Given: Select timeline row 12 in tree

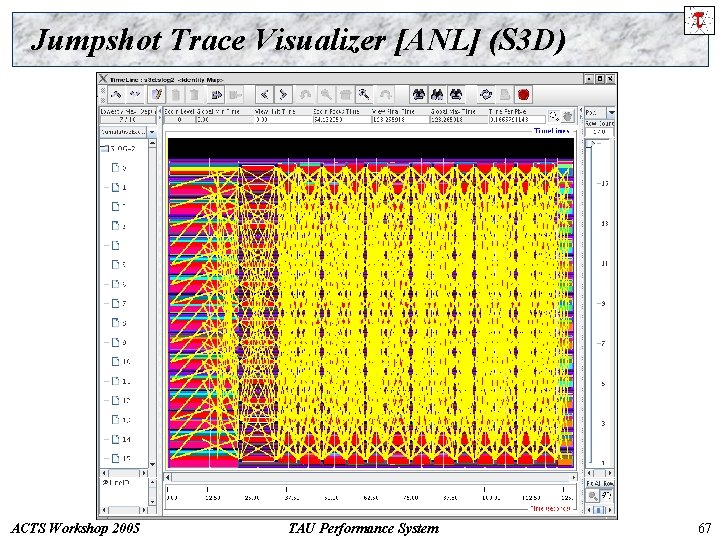Looking at the screenshot, I should tap(121, 400).
